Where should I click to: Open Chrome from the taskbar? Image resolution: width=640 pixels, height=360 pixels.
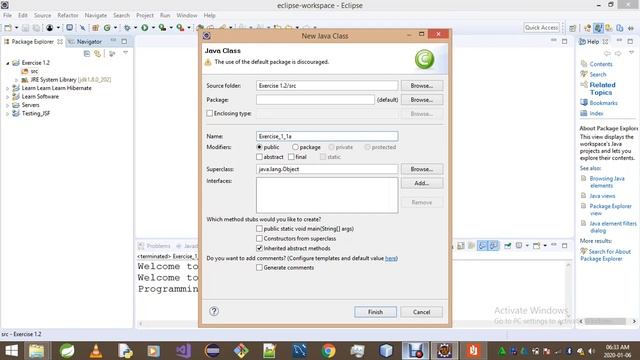coord(328,351)
